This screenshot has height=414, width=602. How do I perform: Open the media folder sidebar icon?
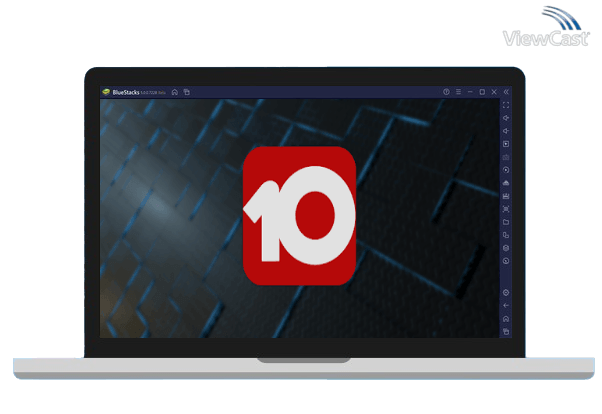tap(506, 222)
